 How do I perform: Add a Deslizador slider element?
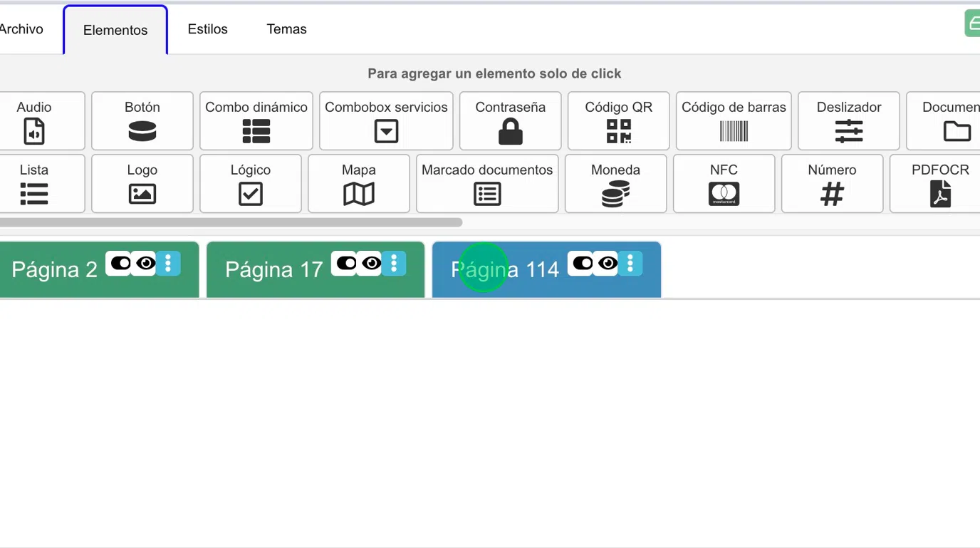[x=848, y=120]
